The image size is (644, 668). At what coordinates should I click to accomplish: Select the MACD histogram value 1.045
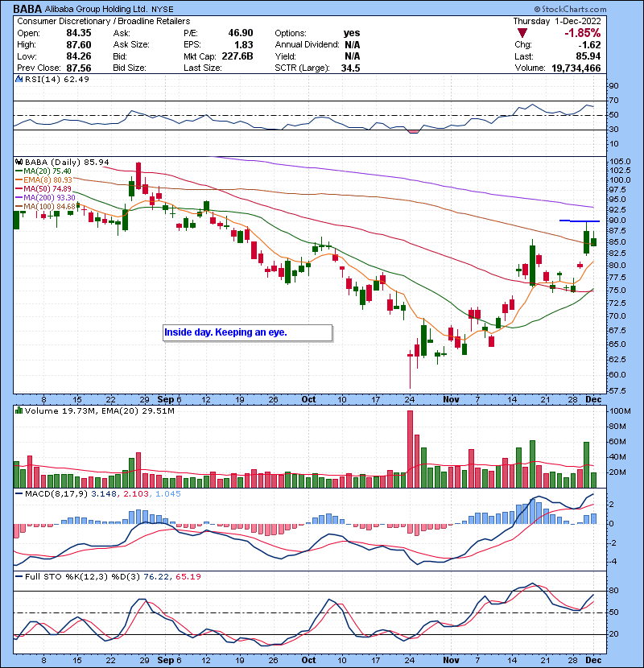point(168,494)
